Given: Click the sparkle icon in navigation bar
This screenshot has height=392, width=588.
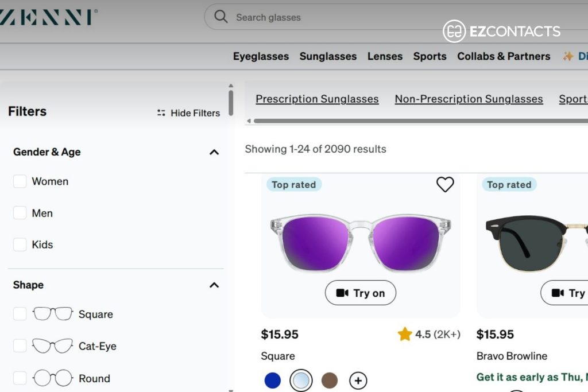Looking at the screenshot, I should [568, 56].
